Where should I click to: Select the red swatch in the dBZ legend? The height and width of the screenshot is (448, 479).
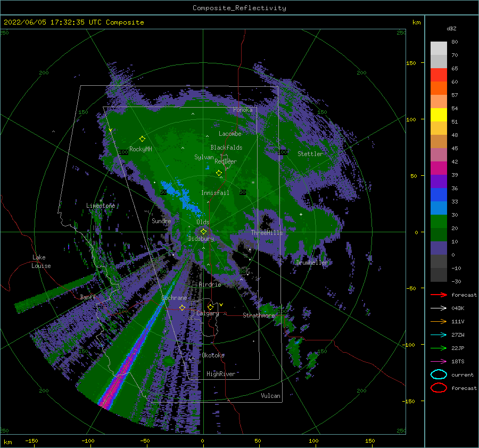[x=439, y=75]
